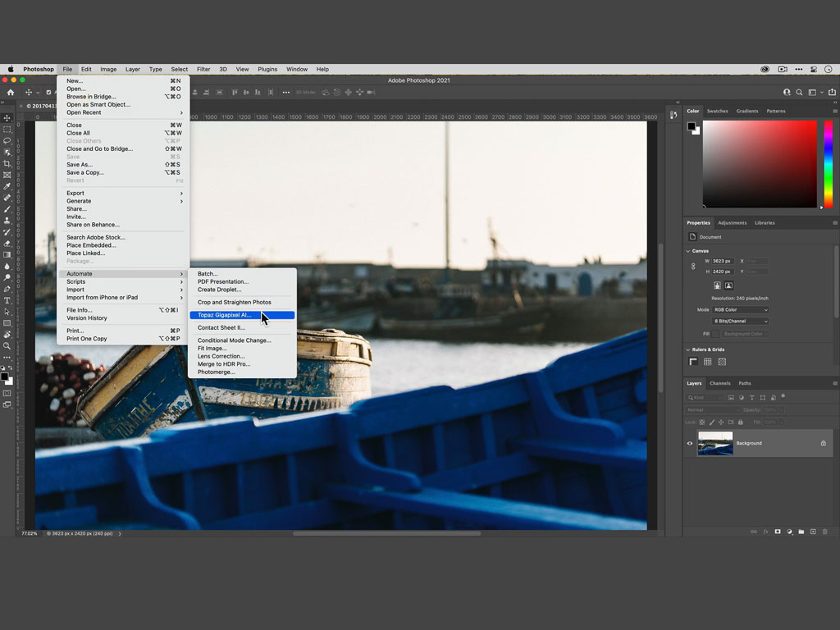Select the Lasso tool

[7, 141]
